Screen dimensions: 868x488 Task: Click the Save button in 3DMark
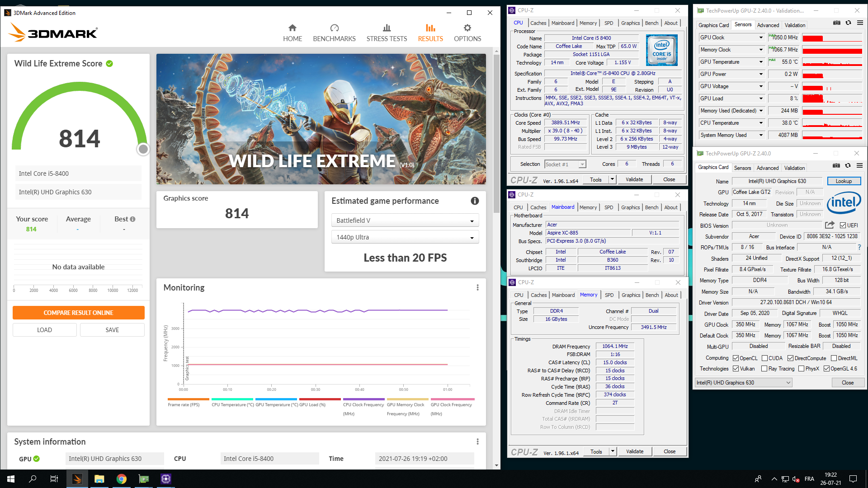[x=112, y=330]
